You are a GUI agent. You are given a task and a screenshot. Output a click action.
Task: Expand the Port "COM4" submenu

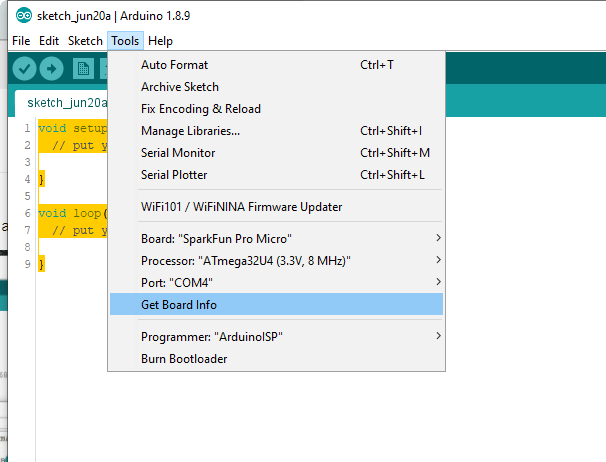(x=276, y=283)
